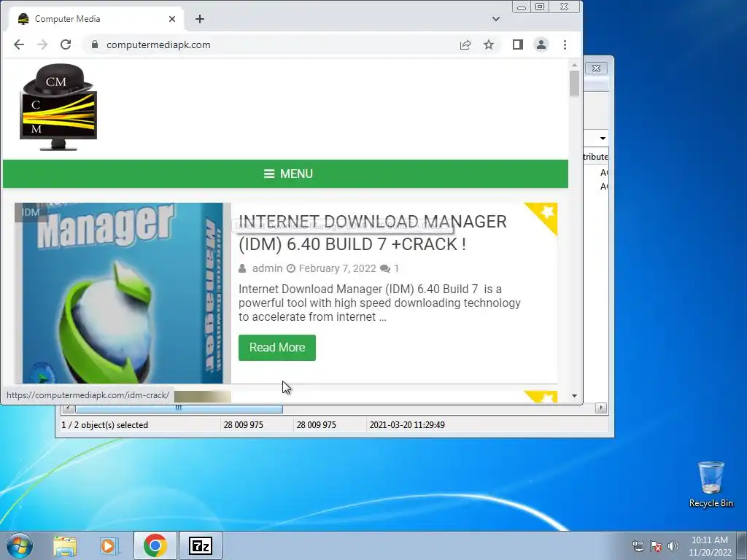Reload the current page
The image size is (747, 560).
(66, 44)
